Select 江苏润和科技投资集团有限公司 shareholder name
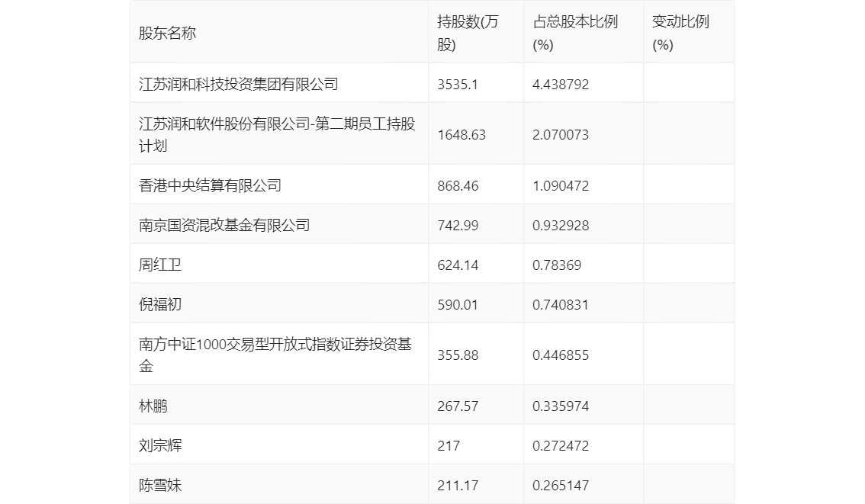 point(238,85)
